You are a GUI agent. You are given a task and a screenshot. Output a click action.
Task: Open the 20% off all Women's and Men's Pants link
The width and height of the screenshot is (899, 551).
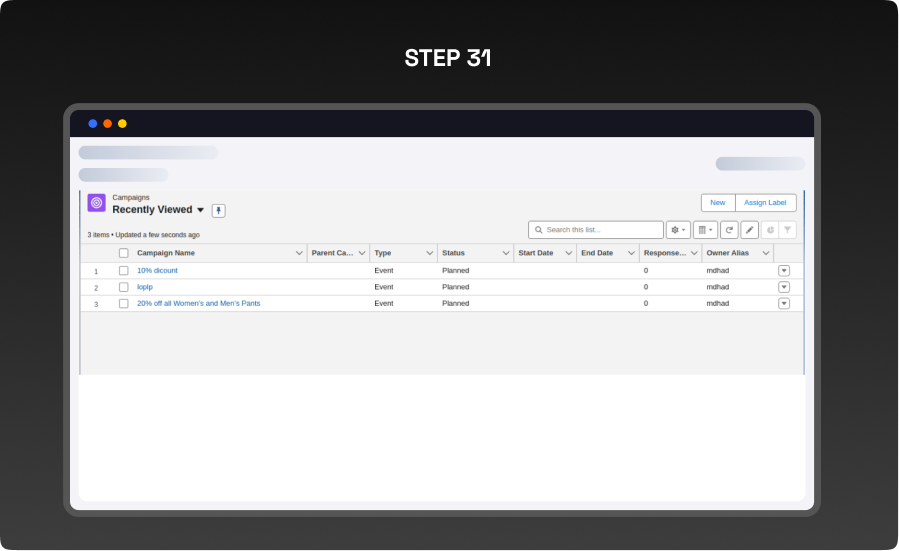pyautogui.click(x=198, y=303)
